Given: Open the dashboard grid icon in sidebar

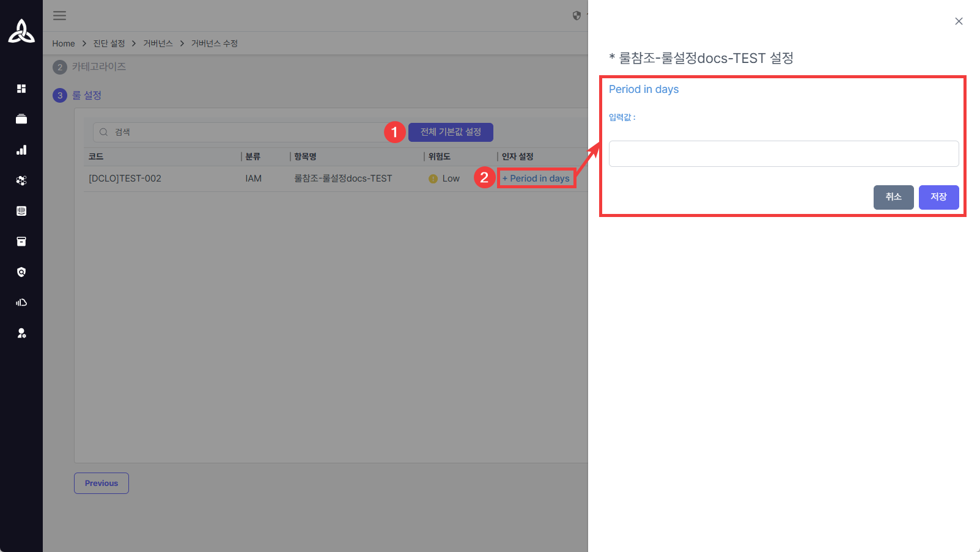Looking at the screenshot, I should point(21,89).
